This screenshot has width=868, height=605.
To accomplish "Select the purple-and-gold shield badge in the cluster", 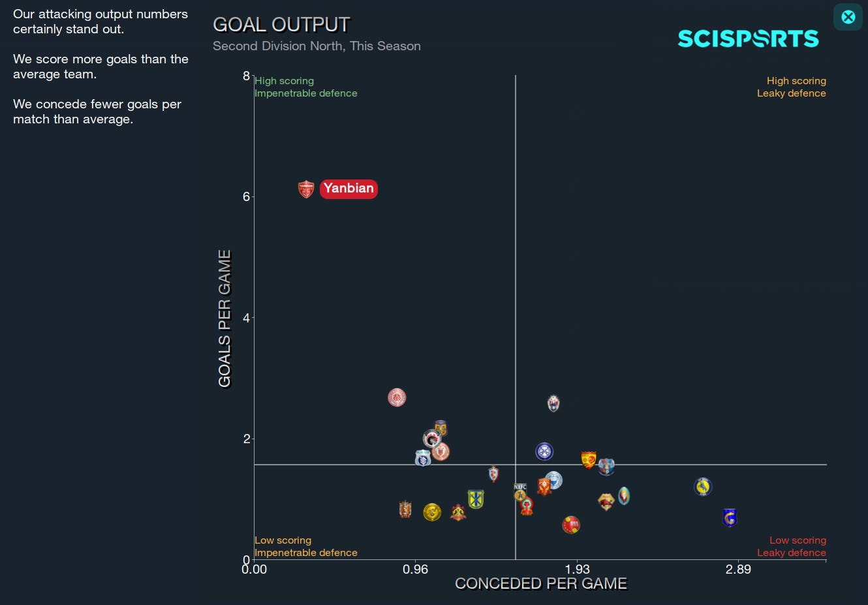I will pos(440,427).
